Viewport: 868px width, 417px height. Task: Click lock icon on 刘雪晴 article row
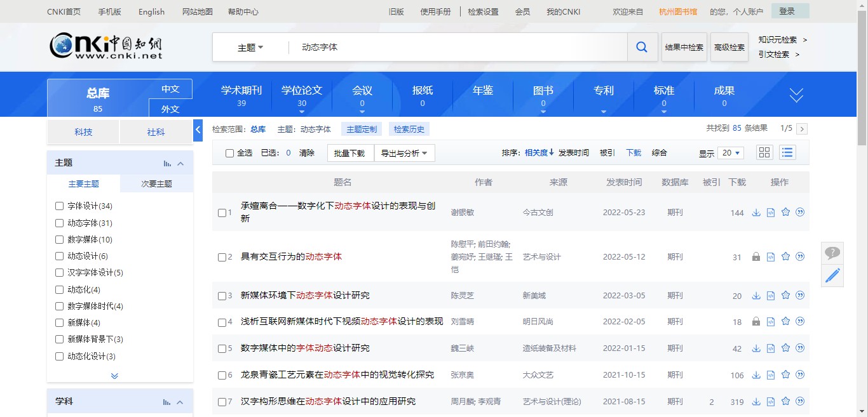pyautogui.click(x=756, y=322)
